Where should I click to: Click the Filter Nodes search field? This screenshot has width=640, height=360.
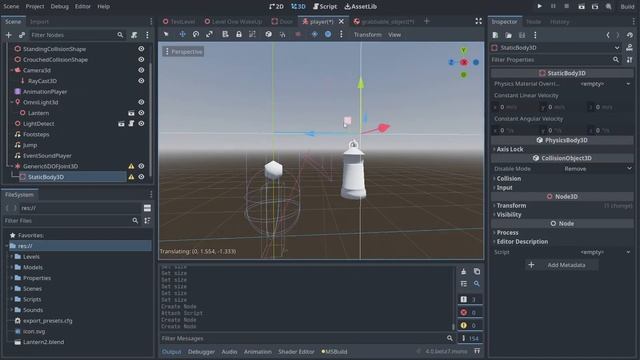point(77,35)
